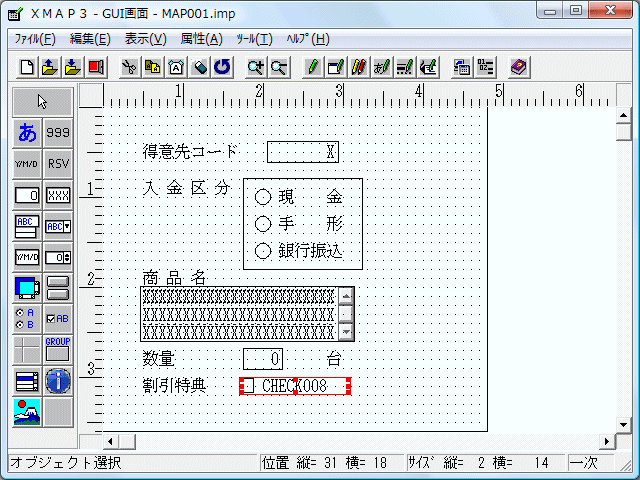The width and height of the screenshot is (640, 480).
Task: Select the Mt. Fuji picture tool
Action: pyautogui.click(x=27, y=412)
